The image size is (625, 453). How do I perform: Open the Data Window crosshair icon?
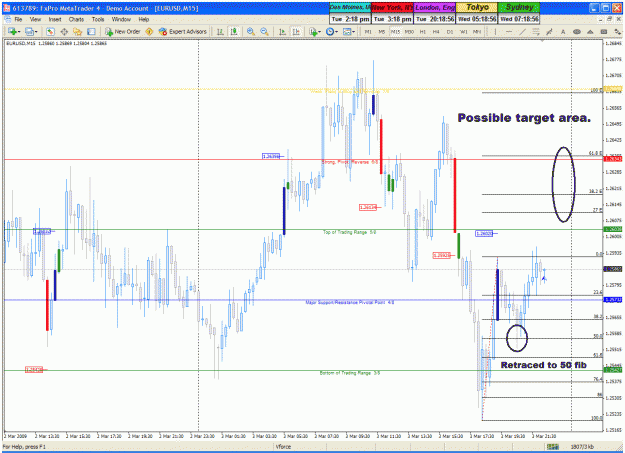(64, 32)
